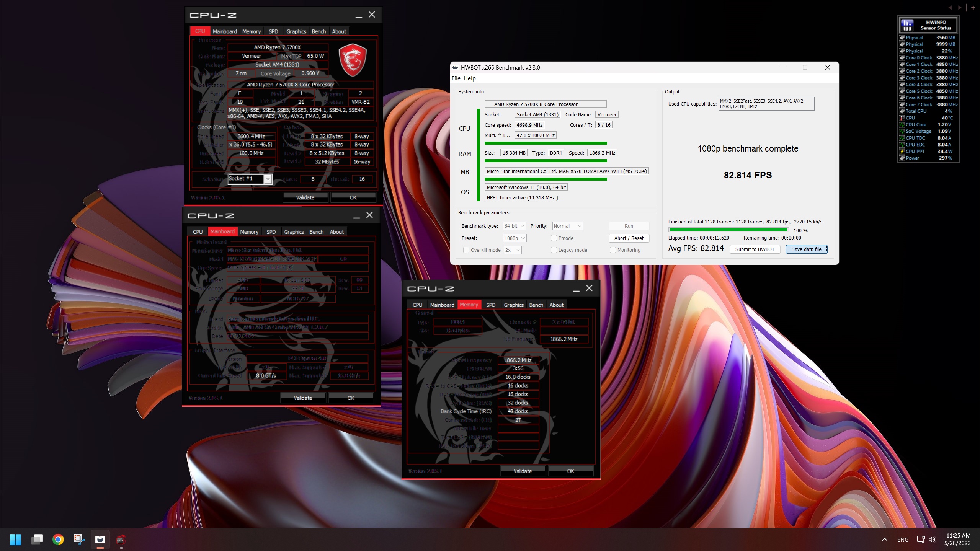Click the CPU-Z MSI taskbar icon
Viewport: 980px width, 551px height.
(121, 540)
